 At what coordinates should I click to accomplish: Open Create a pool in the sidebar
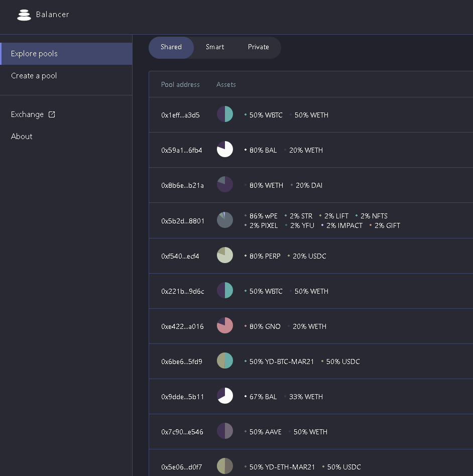66,76
